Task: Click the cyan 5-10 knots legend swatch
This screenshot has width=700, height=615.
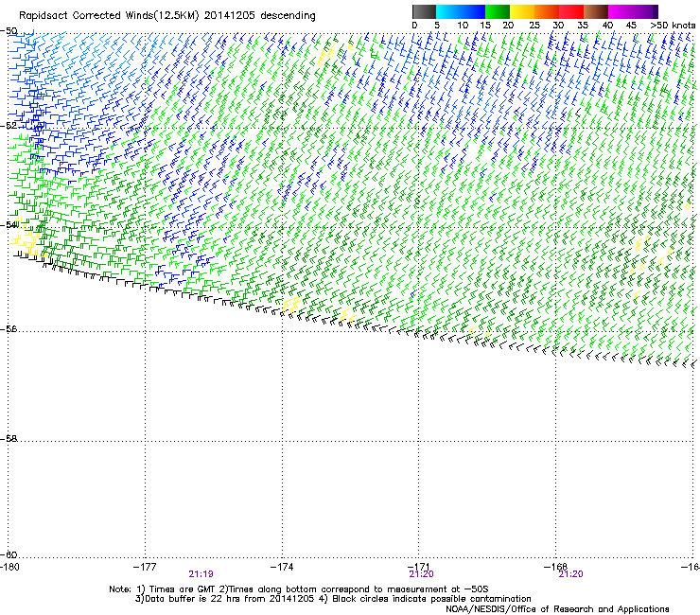Action: [448, 11]
